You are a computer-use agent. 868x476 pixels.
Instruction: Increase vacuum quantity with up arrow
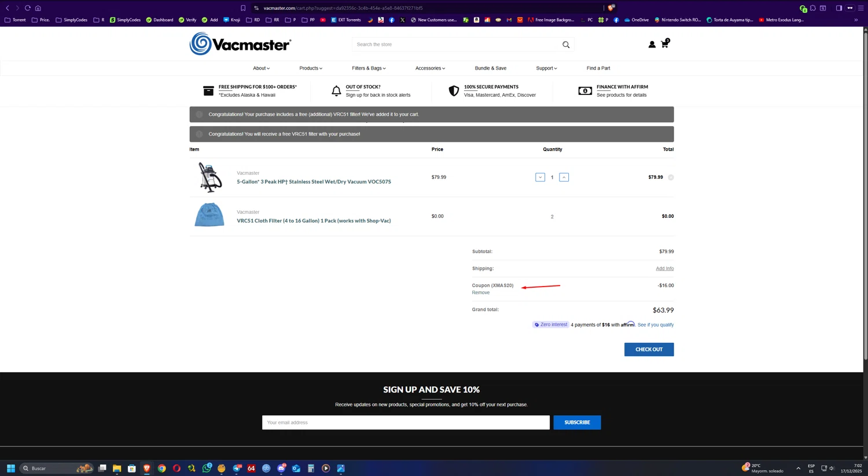(564, 177)
